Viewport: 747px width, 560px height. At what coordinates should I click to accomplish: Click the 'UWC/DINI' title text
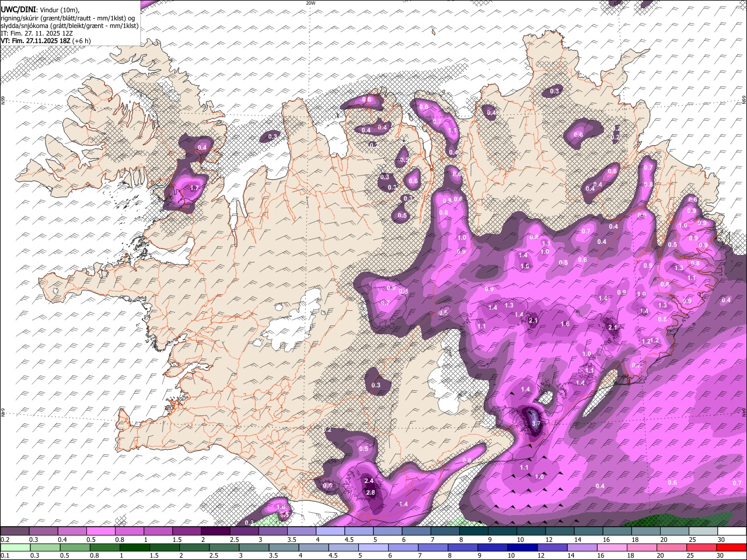point(17,9)
